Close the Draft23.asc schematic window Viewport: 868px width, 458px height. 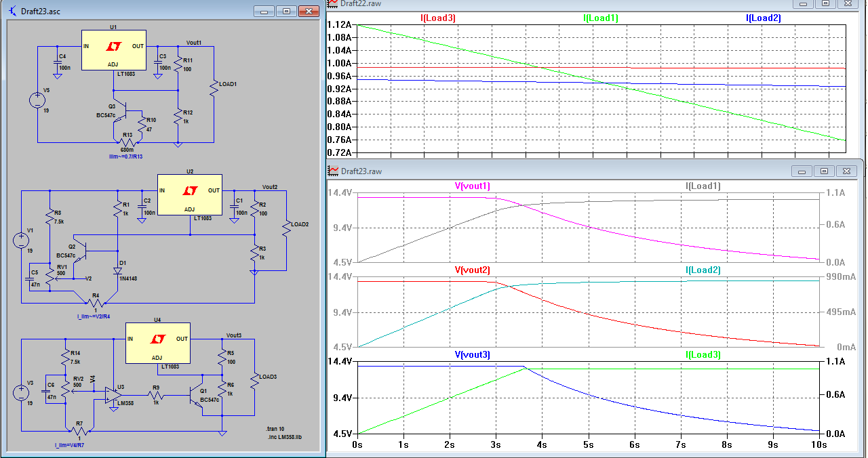click(x=309, y=12)
